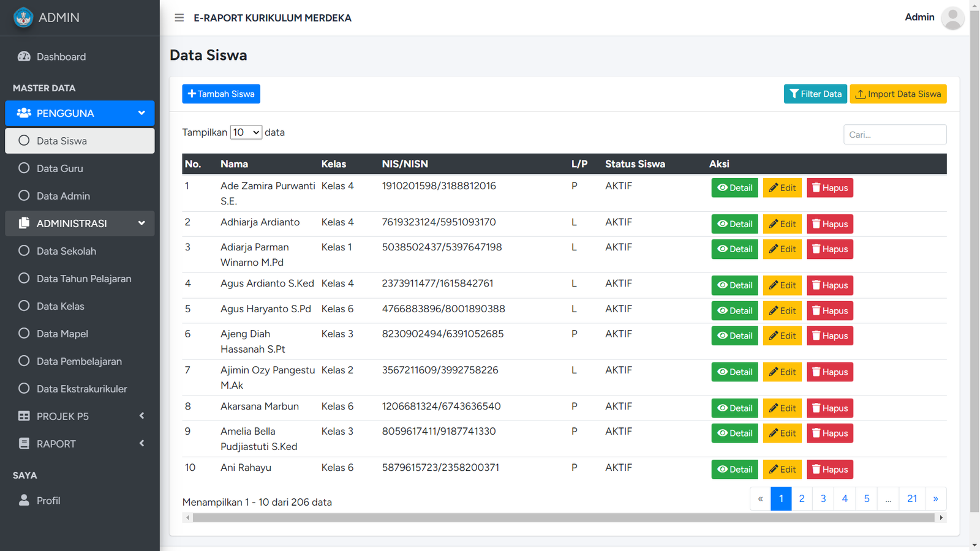Click the Admin user avatar icon
The height and width of the screenshot is (551, 980).
pyautogui.click(x=952, y=18)
